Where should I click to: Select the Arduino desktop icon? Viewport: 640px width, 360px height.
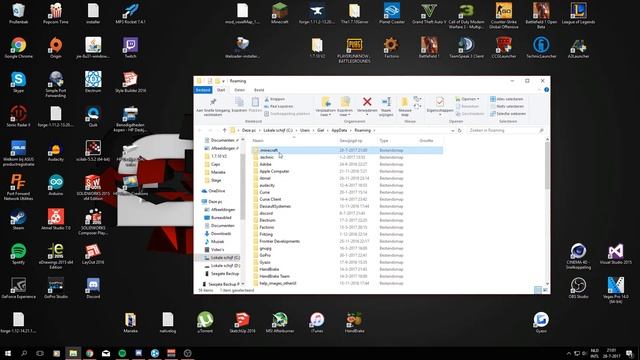[x=56, y=185]
